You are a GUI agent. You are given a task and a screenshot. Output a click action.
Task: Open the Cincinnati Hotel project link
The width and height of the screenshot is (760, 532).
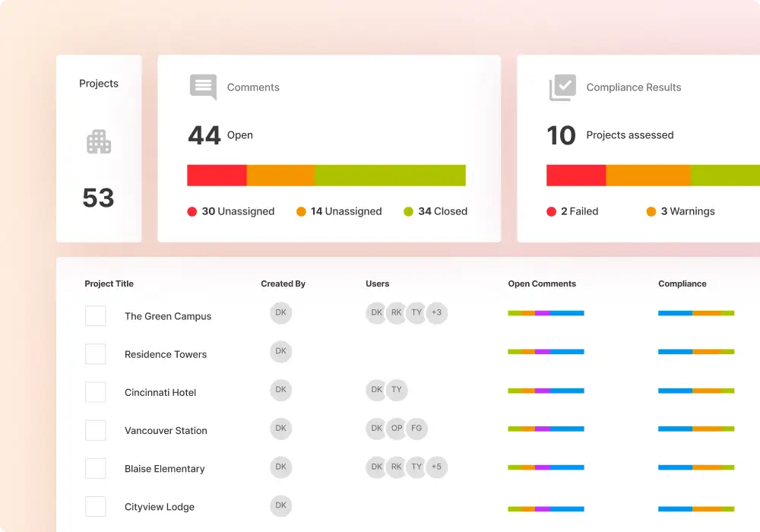160,393
